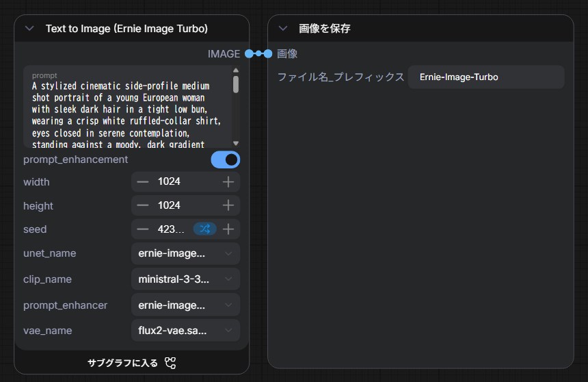
Task: Click the width value 1024
Action: [169, 181]
